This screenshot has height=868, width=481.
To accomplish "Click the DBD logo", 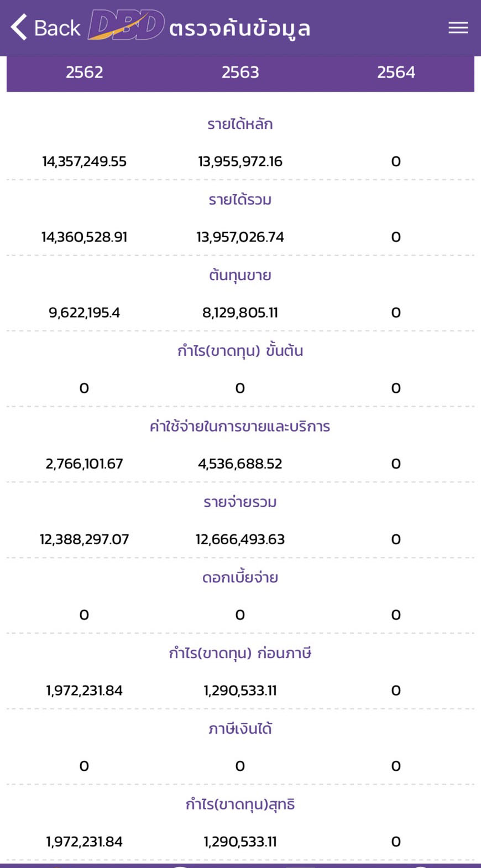I will coord(126,25).
